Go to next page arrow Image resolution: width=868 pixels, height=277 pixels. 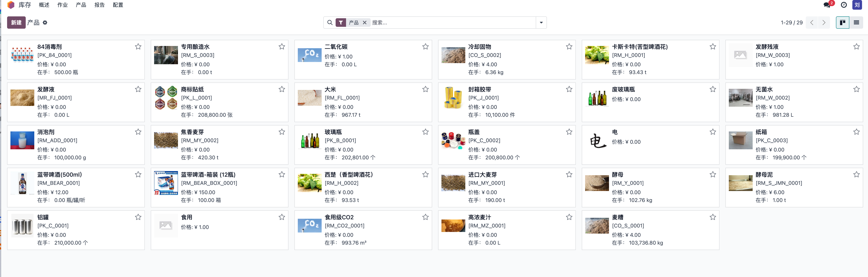[824, 23]
